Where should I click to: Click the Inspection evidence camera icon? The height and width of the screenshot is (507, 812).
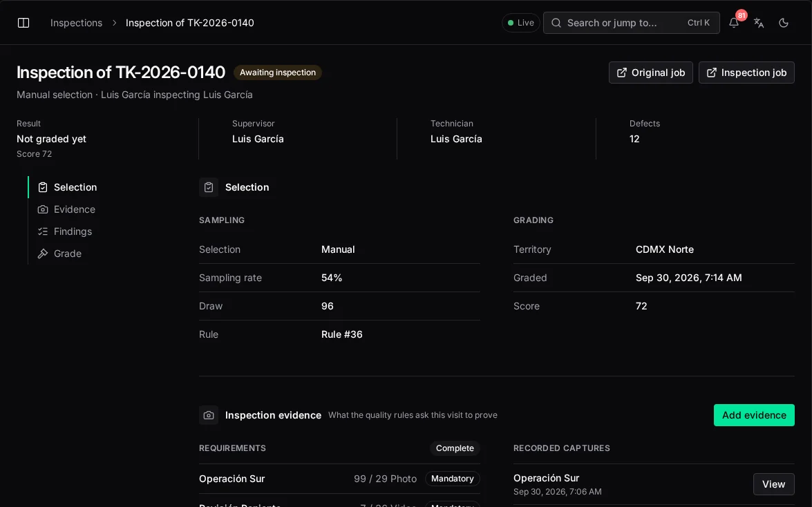[209, 415]
